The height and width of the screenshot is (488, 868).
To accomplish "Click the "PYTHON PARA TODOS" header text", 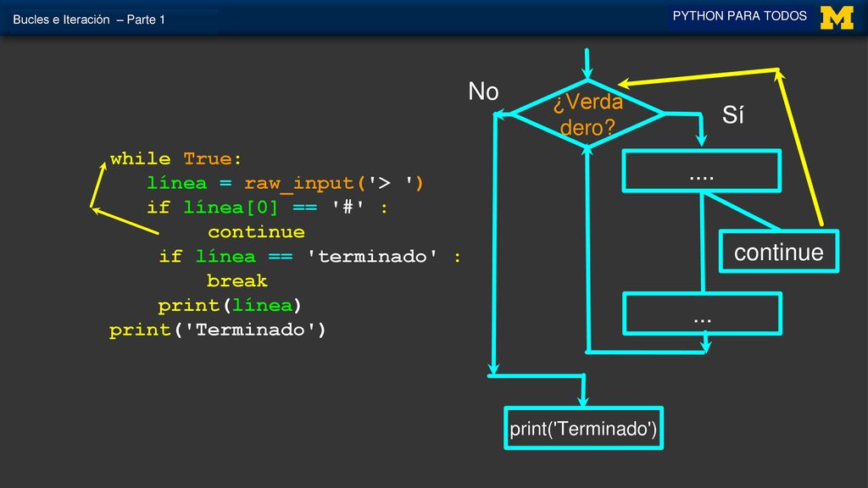I will [x=739, y=16].
